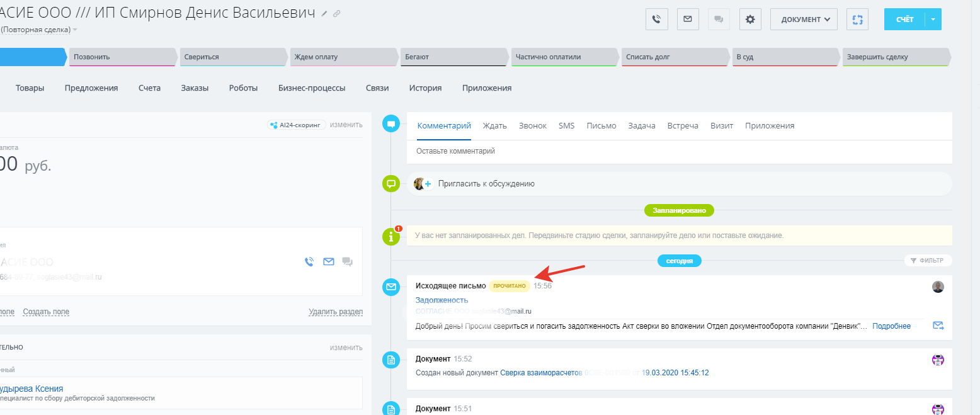Open the Счёт button dropdown arrow
The height and width of the screenshot is (415, 980).
(933, 19)
